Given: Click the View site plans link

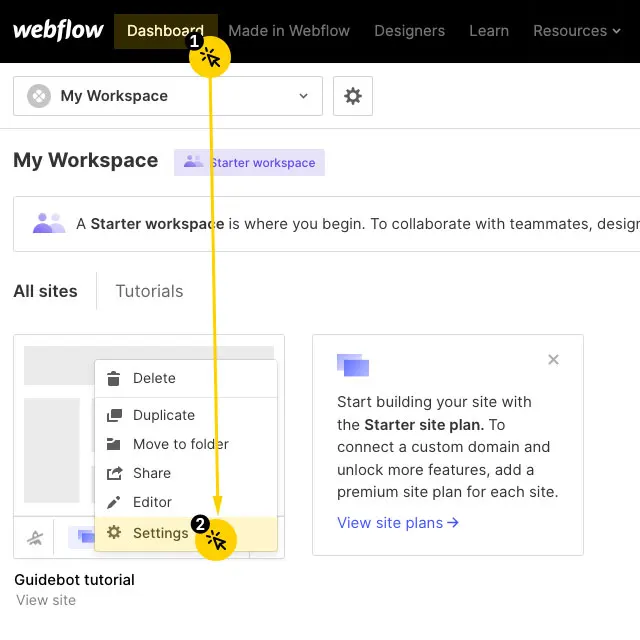Looking at the screenshot, I should [398, 522].
